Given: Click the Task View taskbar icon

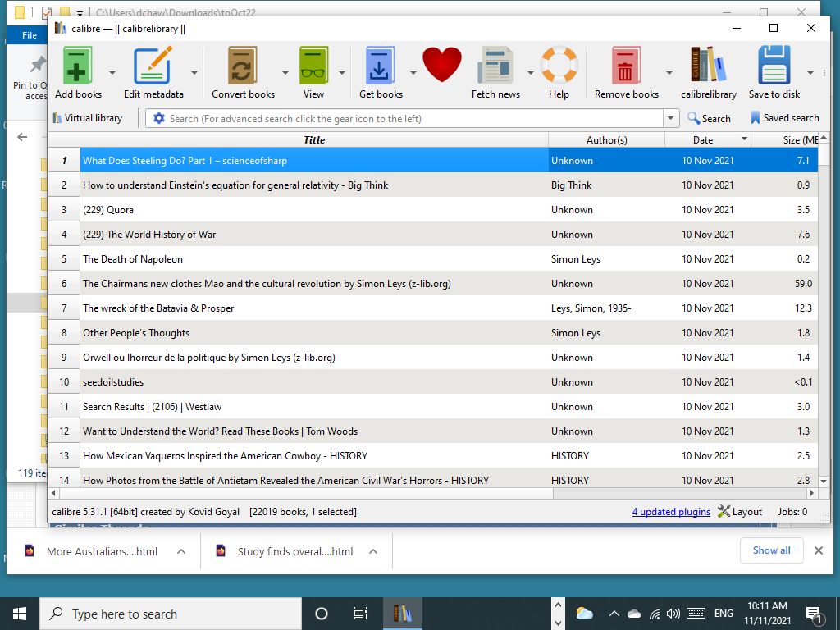Looking at the screenshot, I should coord(361,614).
